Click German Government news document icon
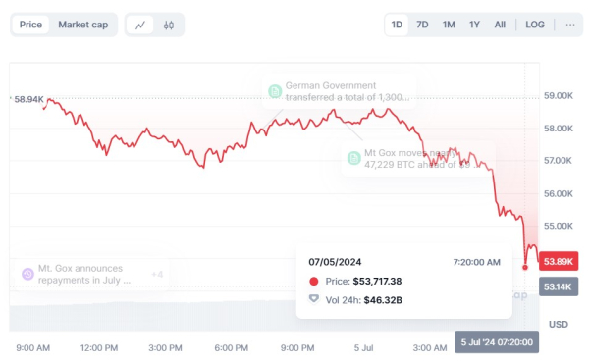Image resolution: width=589 pixels, height=364 pixels. [275, 91]
